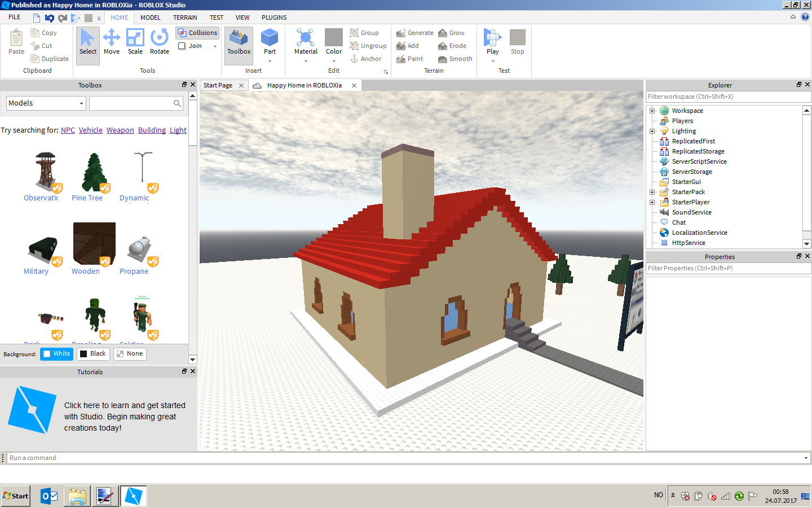
Task: Anchor the selected part
Action: point(366,59)
